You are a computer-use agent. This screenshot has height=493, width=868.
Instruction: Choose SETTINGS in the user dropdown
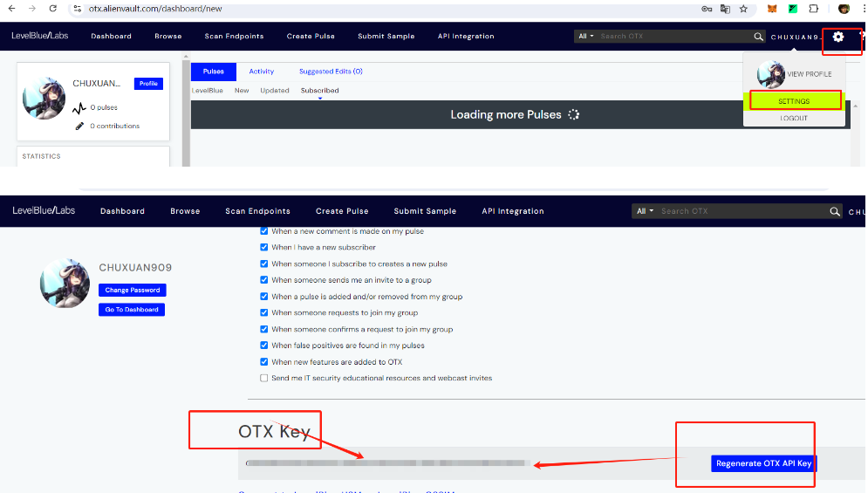794,101
